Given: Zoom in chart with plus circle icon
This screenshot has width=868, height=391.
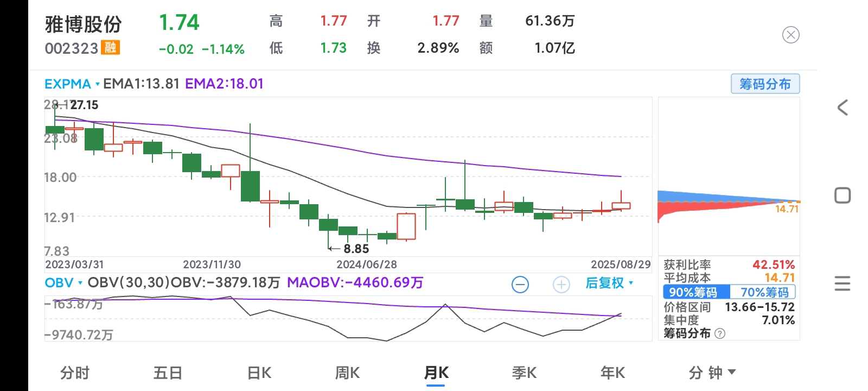Looking at the screenshot, I should (x=561, y=285).
